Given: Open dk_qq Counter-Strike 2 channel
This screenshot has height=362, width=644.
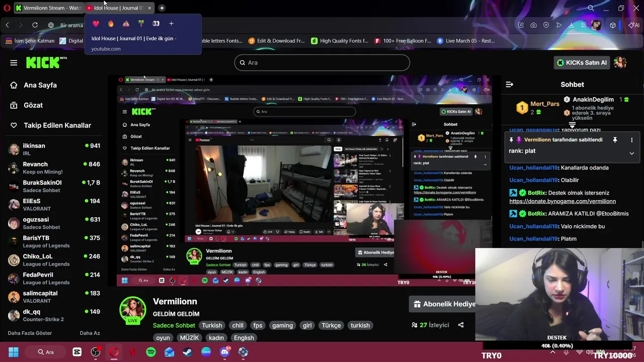Looking at the screenshot, I should pyautogui.click(x=54, y=315).
